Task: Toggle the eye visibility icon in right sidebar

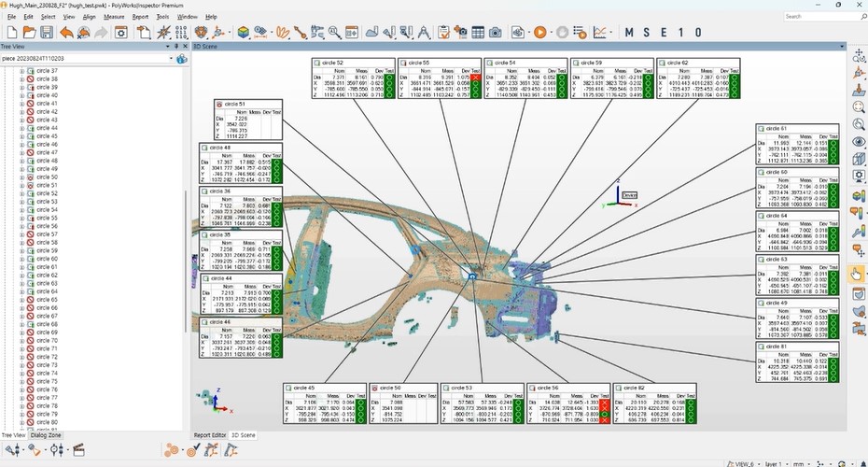Action: pos(859,142)
